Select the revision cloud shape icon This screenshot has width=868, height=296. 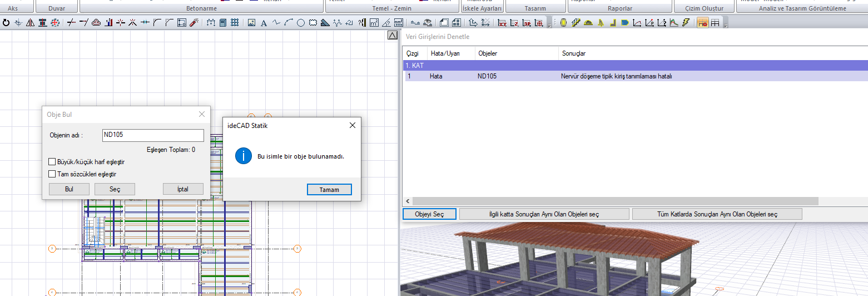click(x=313, y=23)
